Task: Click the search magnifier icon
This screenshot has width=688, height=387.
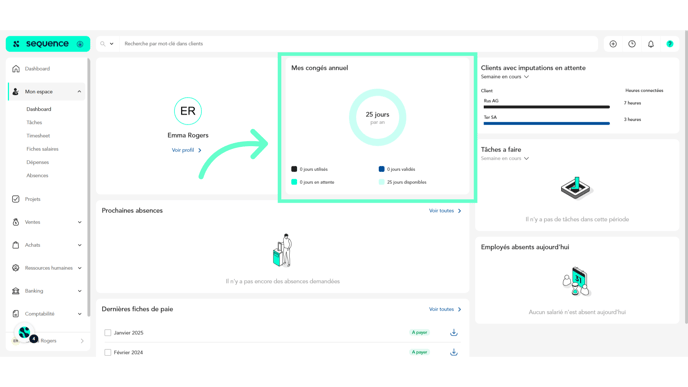Action: [103, 44]
